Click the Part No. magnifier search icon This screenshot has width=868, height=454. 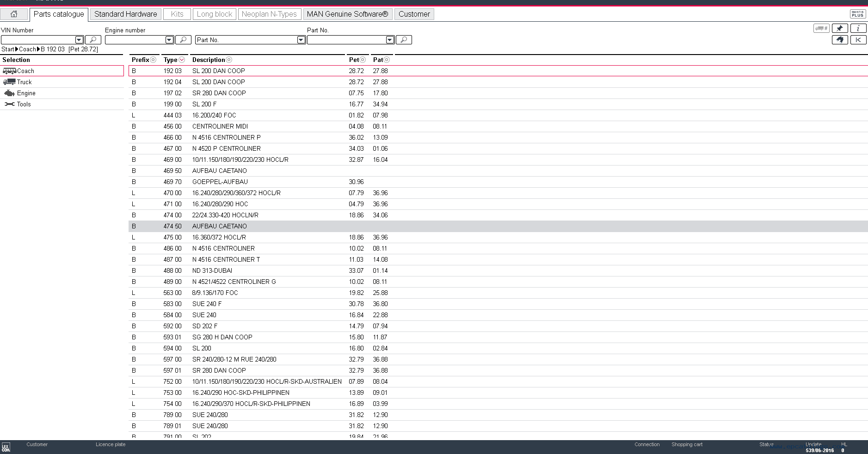pos(404,40)
